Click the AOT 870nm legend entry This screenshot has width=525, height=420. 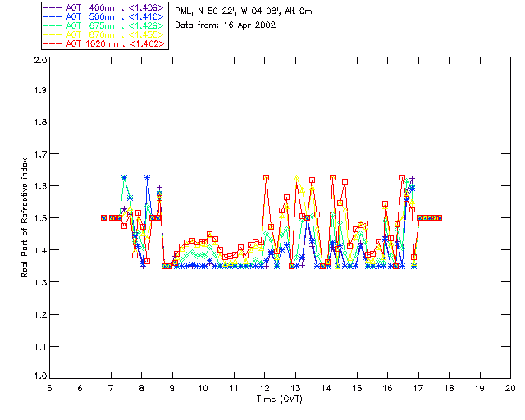tap(104, 34)
